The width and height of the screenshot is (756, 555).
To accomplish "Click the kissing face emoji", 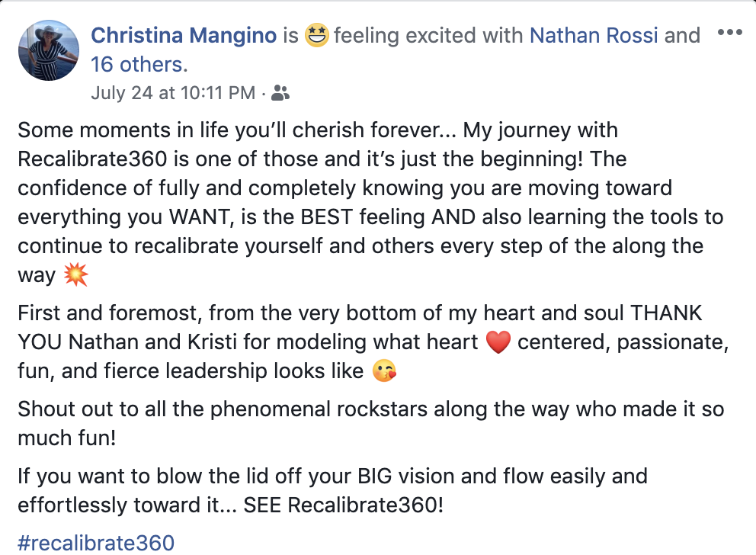I will [384, 371].
